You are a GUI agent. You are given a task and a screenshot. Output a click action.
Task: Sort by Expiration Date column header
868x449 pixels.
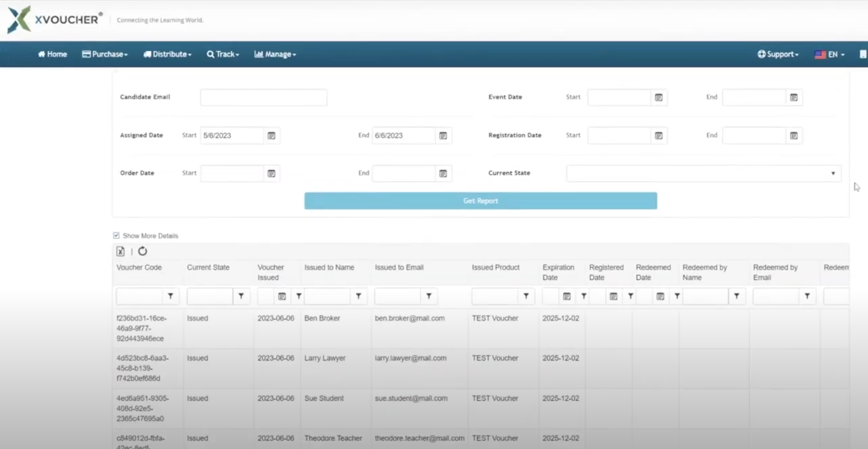point(558,272)
